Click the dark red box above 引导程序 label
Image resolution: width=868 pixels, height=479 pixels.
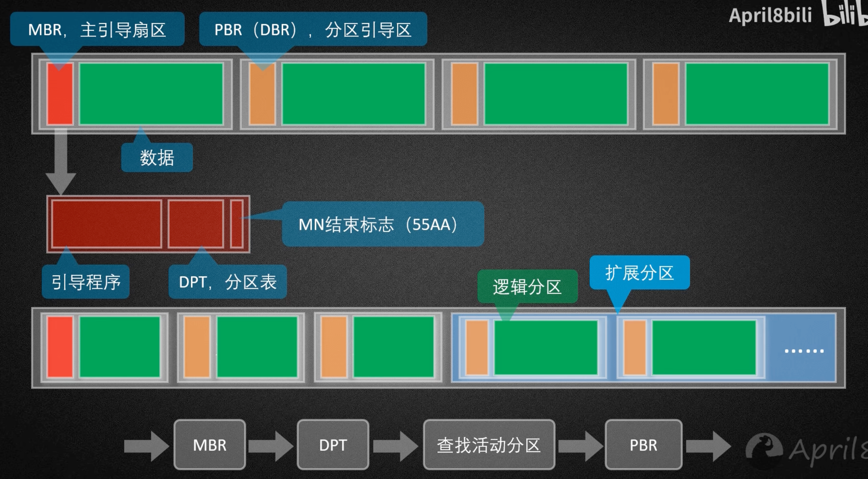(x=106, y=224)
